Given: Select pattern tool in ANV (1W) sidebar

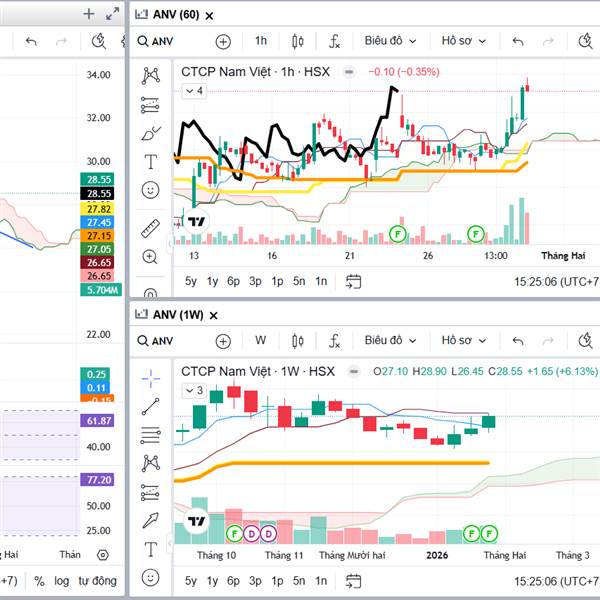Looking at the screenshot, I should point(150,463).
